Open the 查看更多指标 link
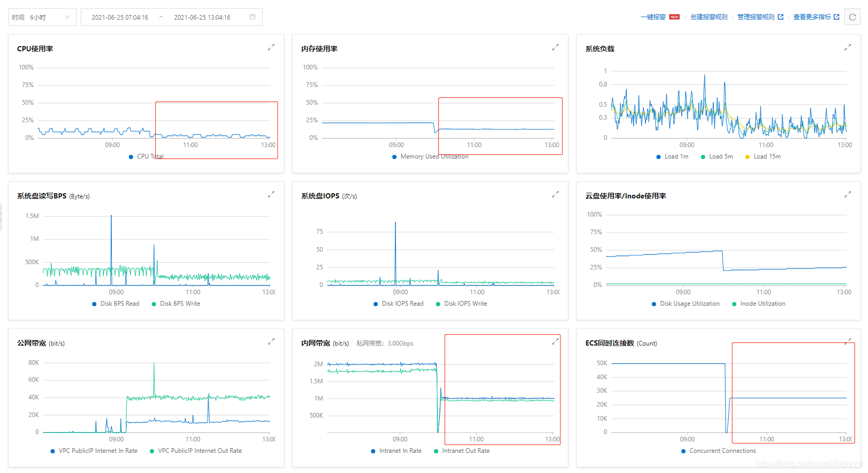Image resolution: width=868 pixels, height=473 pixels. [x=812, y=17]
